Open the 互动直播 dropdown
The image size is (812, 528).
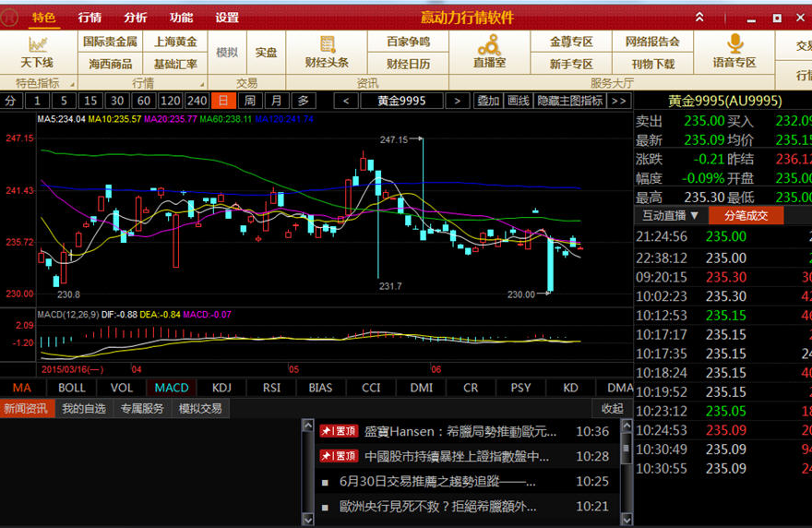click(x=671, y=216)
